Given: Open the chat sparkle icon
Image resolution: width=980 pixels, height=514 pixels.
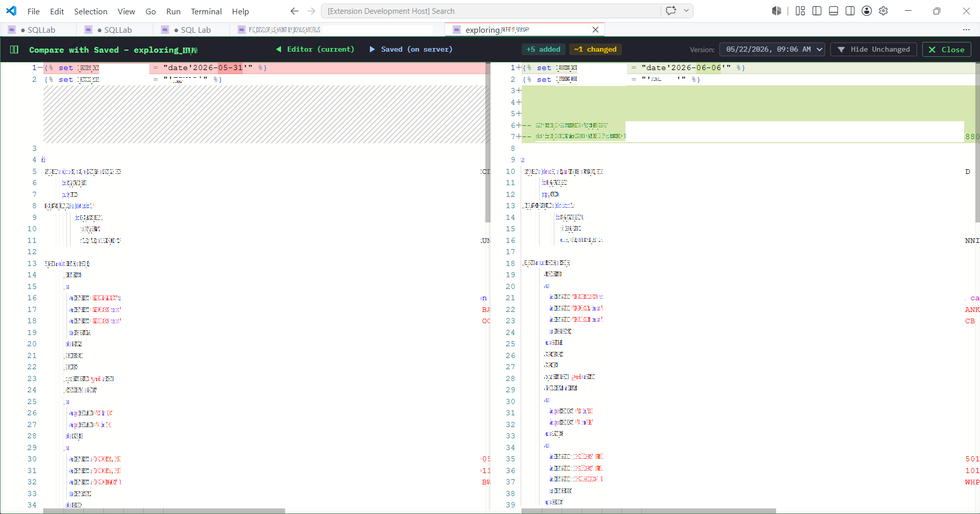Looking at the screenshot, I should pyautogui.click(x=671, y=11).
